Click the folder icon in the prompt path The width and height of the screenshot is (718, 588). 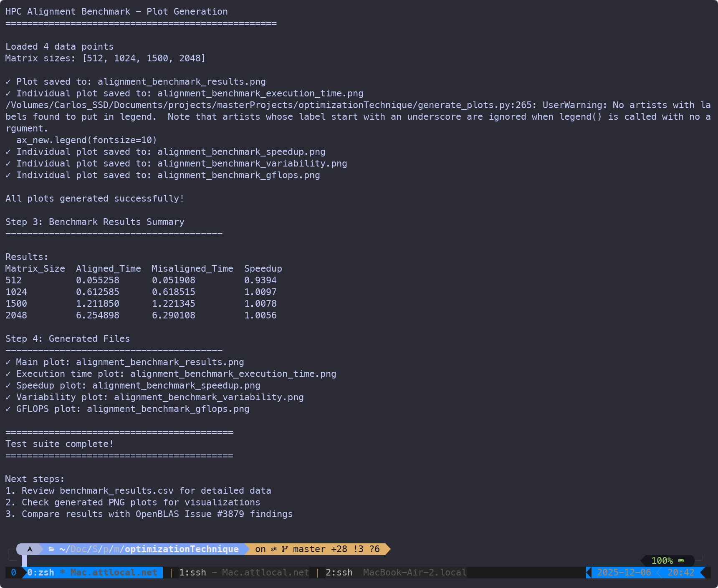51,549
